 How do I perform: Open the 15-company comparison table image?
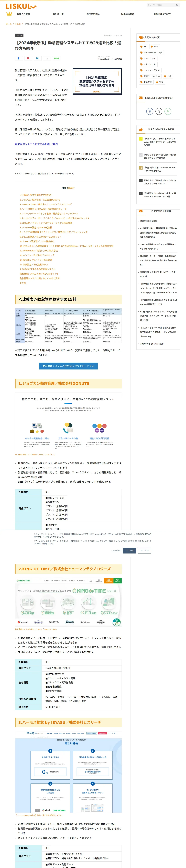point(68,325)
